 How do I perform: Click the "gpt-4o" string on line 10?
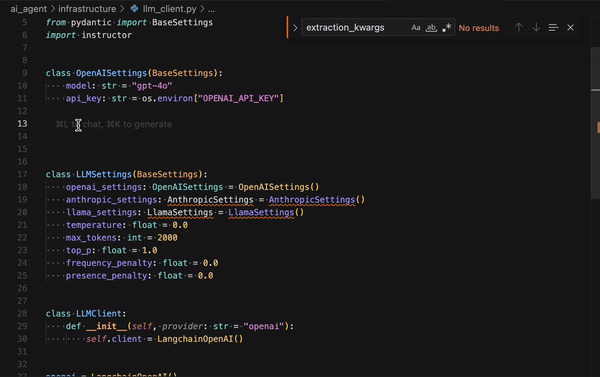(152, 86)
